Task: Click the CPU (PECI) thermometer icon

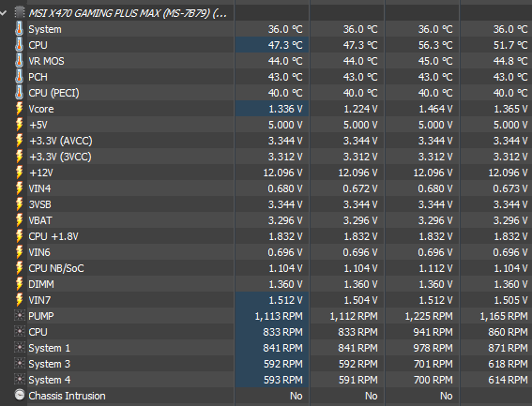Action: (x=20, y=93)
